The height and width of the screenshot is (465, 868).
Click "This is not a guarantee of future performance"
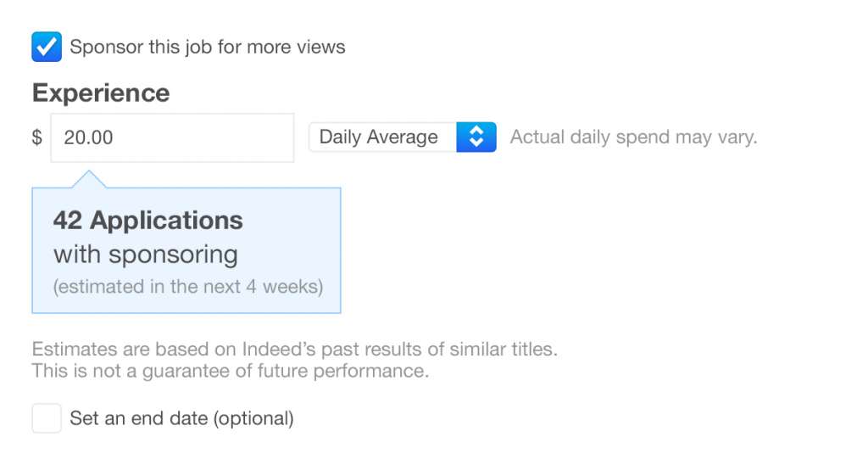(x=229, y=371)
